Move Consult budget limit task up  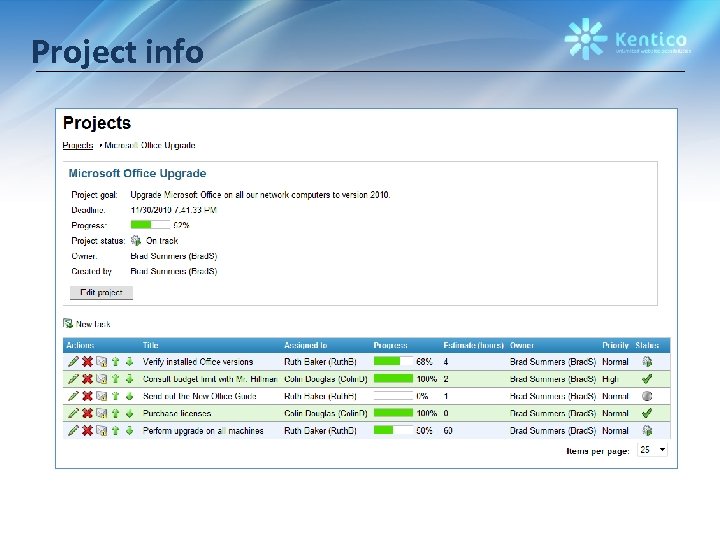coord(116,379)
